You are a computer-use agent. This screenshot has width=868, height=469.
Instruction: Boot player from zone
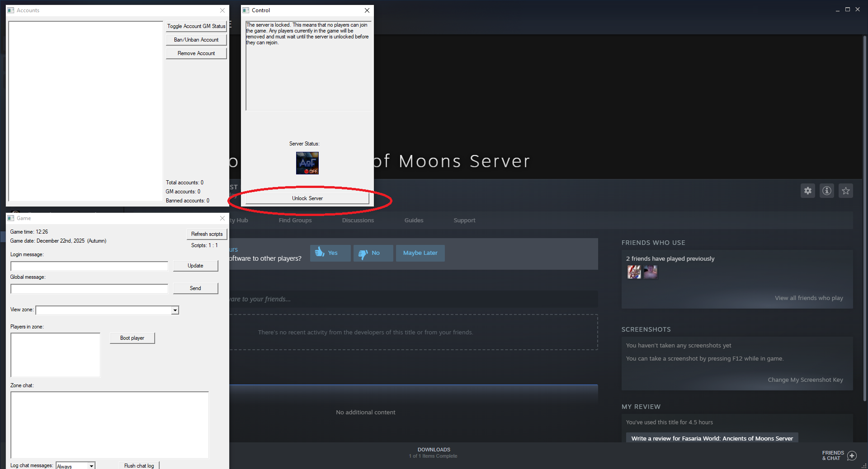pos(132,338)
